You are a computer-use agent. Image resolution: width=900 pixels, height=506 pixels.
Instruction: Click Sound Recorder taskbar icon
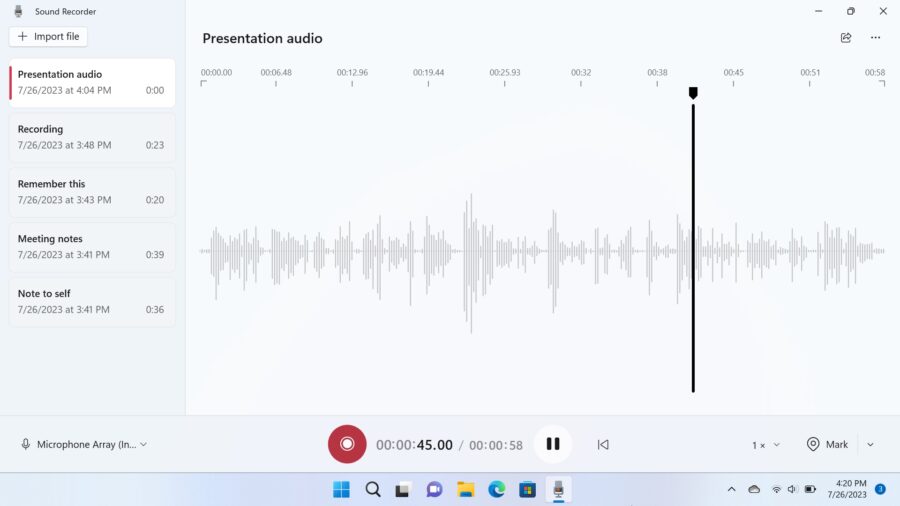click(x=558, y=489)
